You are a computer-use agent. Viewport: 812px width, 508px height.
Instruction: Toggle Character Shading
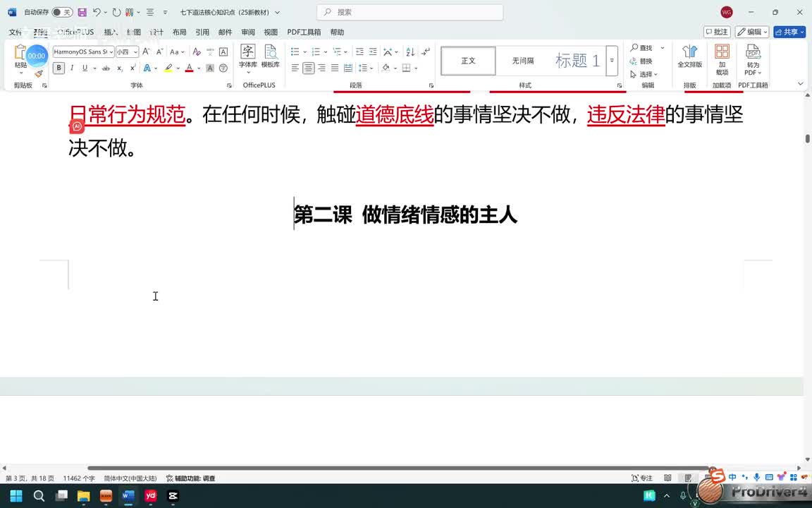click(210, 68)
